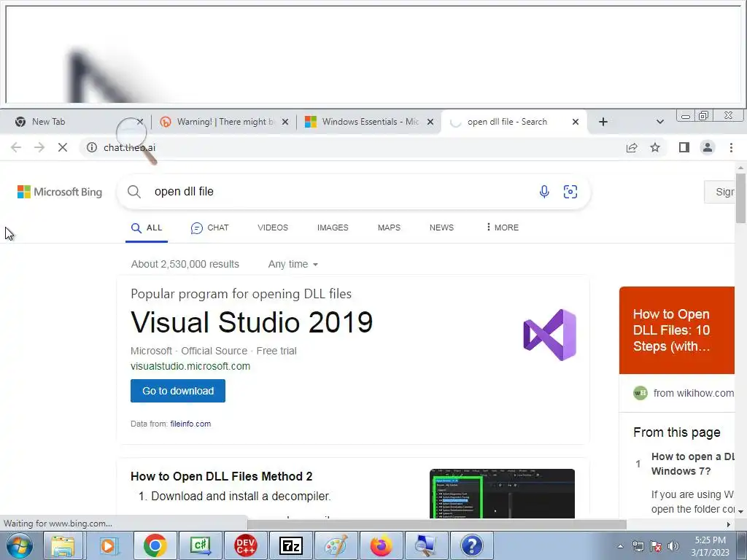Open Windows Media Player from taskbar
The width and height of the screenshot is (747, 560).
[109, 545]
